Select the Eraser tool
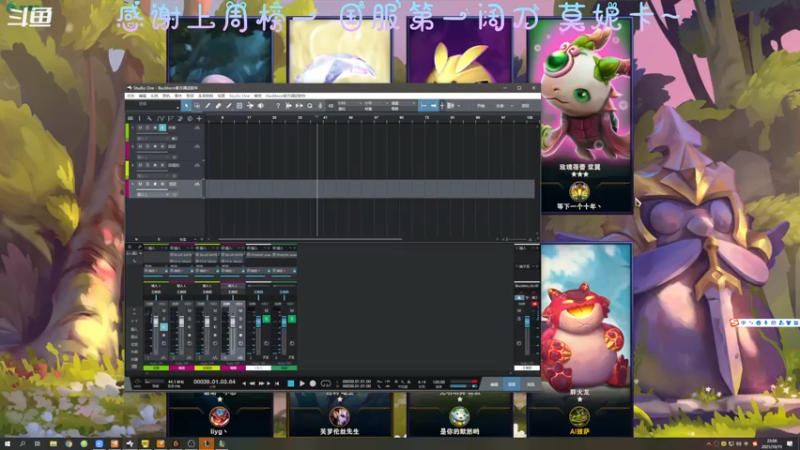The width and height of the screenshot is (800, 450). click(218, 106)
